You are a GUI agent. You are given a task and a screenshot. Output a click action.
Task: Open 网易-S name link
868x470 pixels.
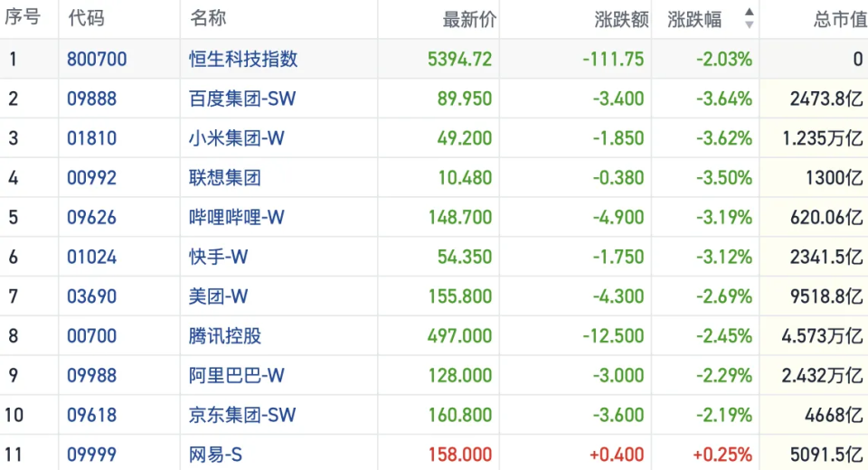pos(215,455)
